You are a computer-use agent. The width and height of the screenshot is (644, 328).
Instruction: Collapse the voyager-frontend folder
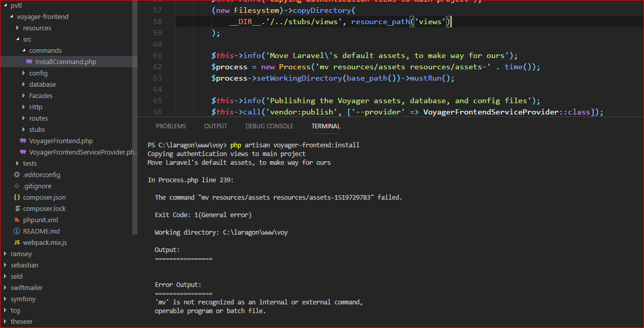pyautogui.click(x=12, y=16)
